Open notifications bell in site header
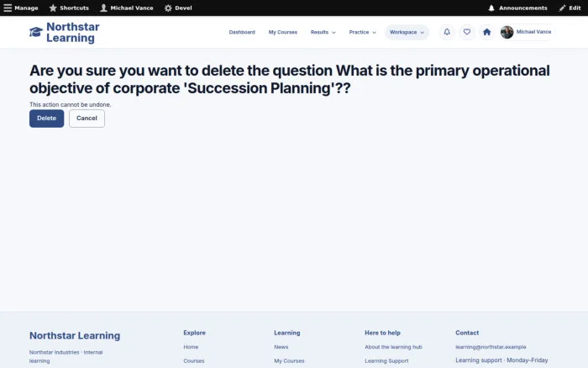Screen dimensions: 588x368 447,32
